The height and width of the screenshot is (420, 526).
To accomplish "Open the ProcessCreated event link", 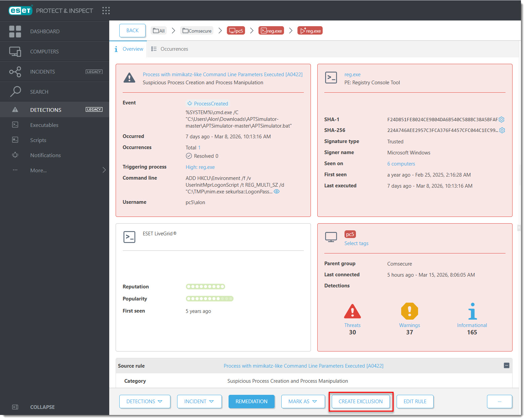I will click(x=207, y=103).
